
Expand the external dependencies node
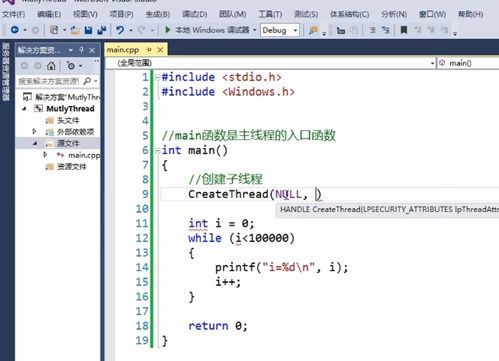(x=34, y=132)
